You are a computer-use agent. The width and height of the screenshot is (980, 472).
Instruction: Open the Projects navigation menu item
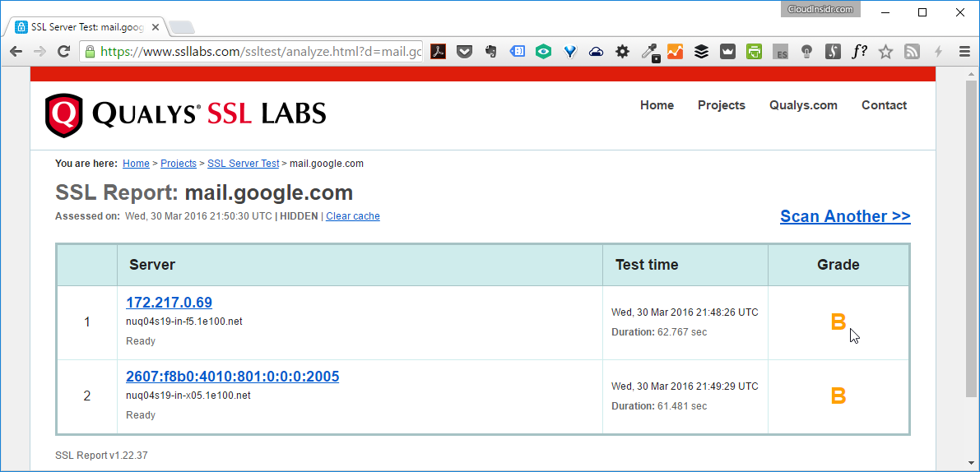(x=721, y=105)
